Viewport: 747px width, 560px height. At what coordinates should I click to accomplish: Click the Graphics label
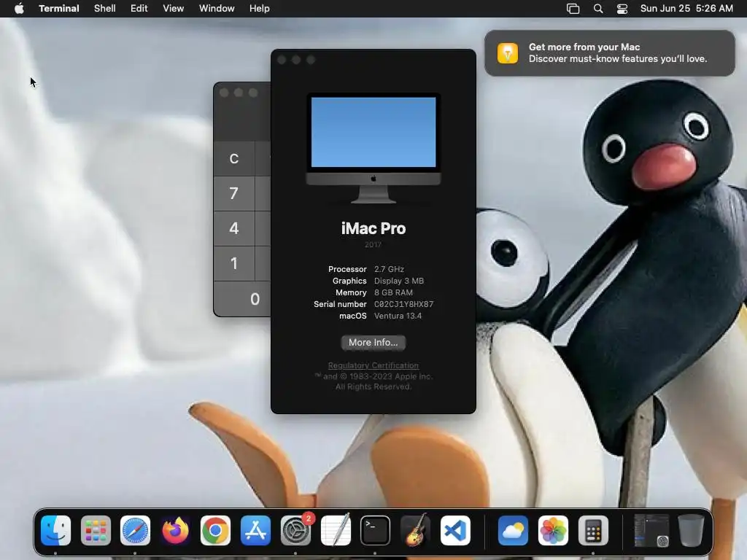[349, 281]
